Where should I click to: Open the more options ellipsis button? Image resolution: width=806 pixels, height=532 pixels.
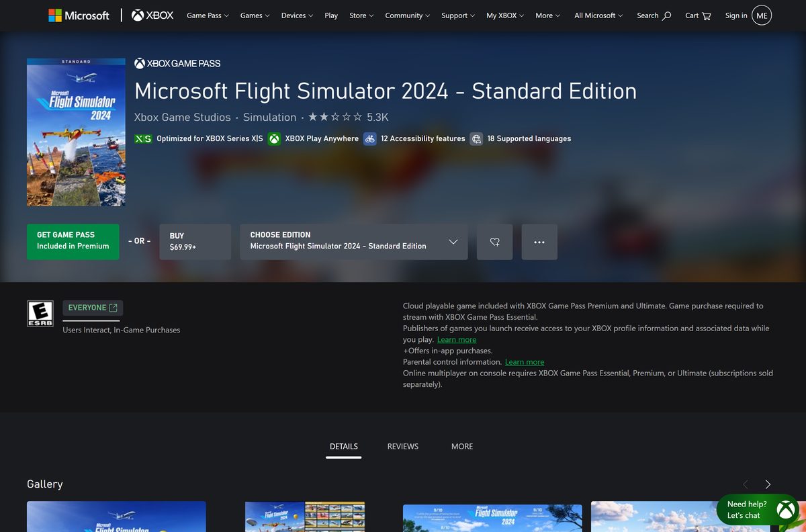539,242
